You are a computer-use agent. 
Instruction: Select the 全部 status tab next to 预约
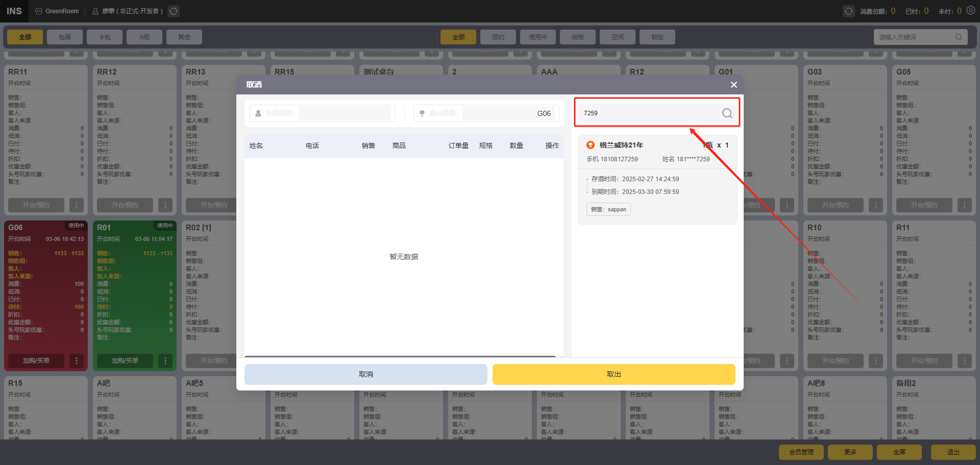click(x=458, y=37)
